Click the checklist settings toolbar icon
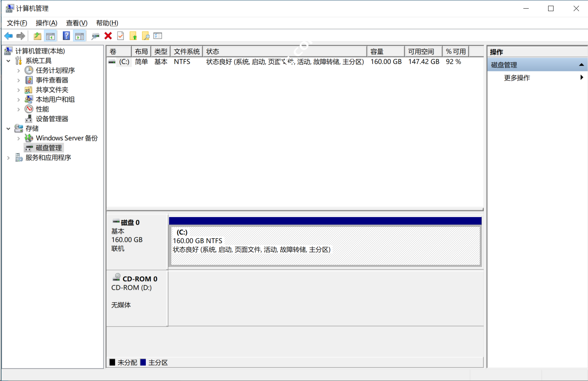The image size is (588, 381). pos(158,36)
